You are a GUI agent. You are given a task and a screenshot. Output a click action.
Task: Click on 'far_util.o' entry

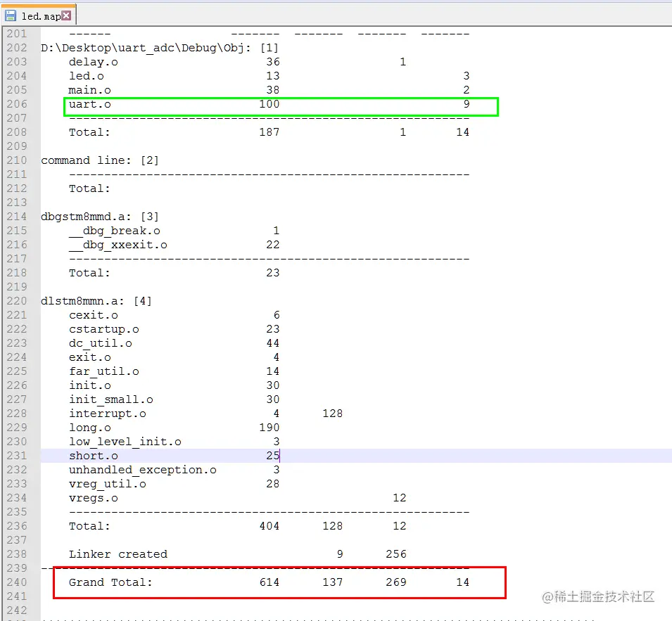[103, 371]
